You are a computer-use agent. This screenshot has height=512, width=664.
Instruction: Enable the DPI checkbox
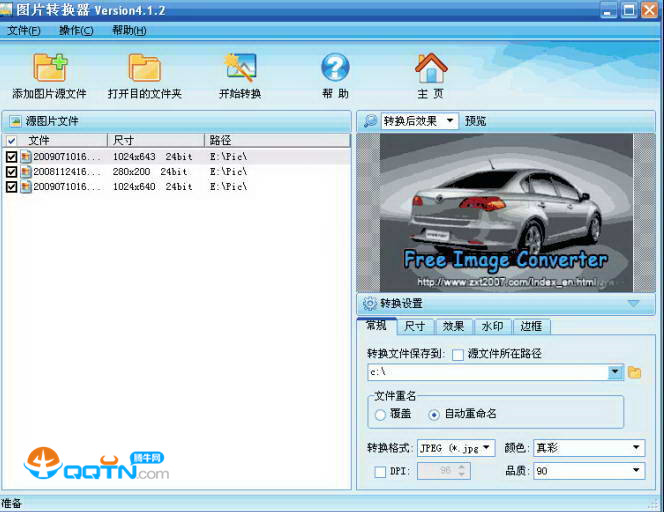380,471
